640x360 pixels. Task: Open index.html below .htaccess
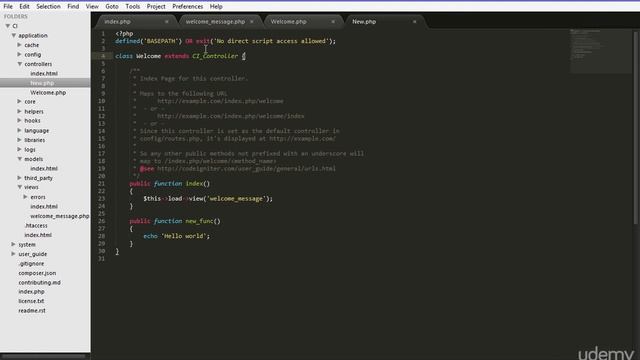(38, 235)
